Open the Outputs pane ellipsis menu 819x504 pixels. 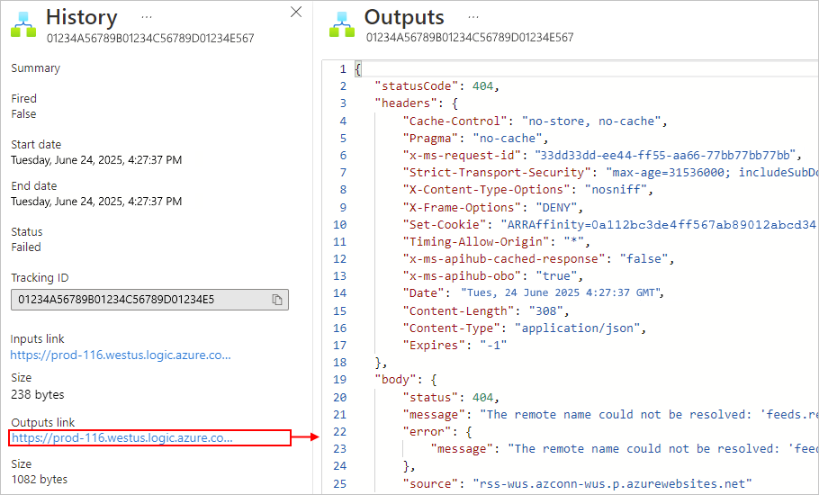(473, 17)
